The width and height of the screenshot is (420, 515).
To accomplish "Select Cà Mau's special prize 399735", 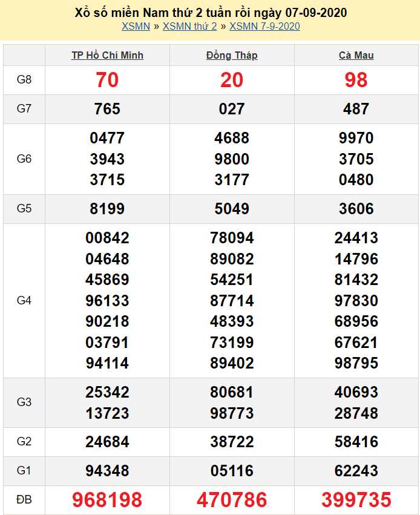I will [356, 500].
